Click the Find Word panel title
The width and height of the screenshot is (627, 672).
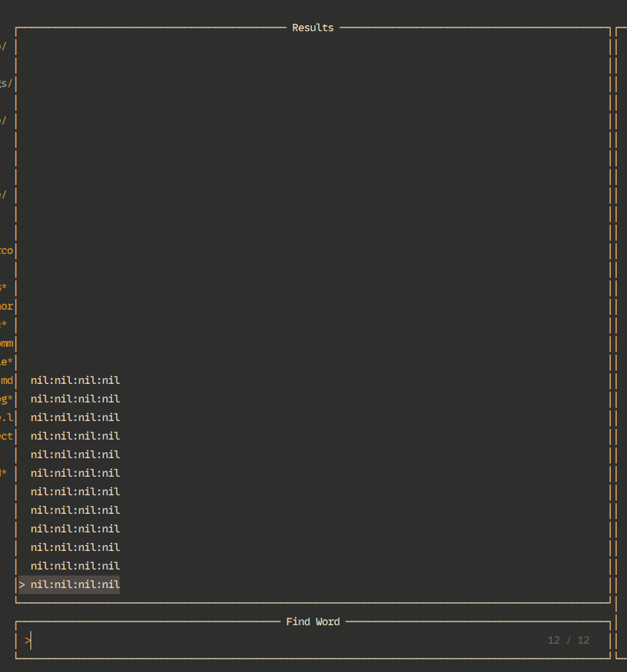[313, 622]
